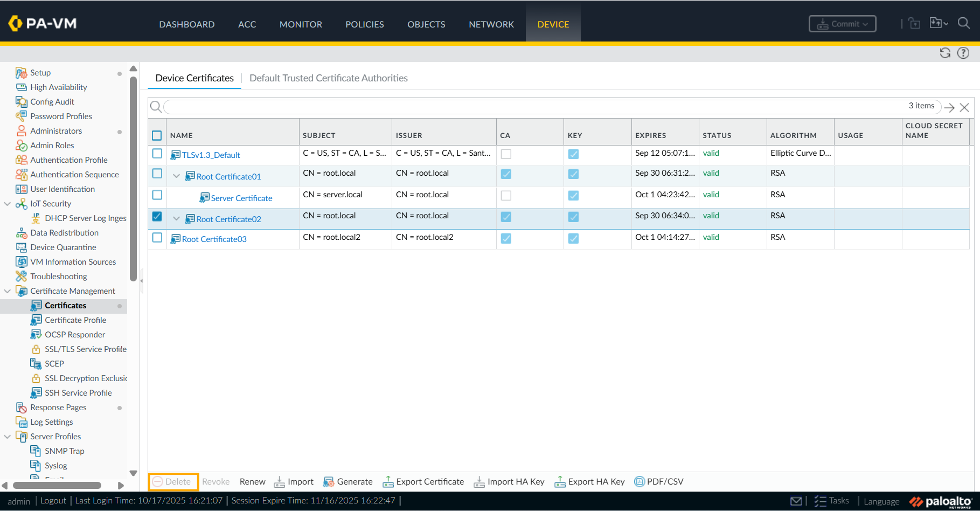Collapse the Server Profiles tree node

click(x=8, y=437)
